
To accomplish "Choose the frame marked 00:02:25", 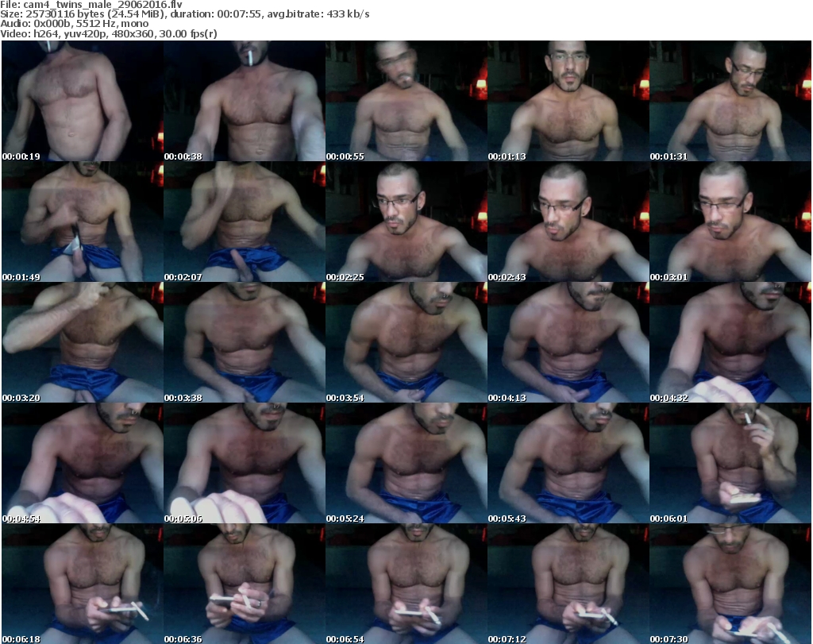I will point(406,222).
